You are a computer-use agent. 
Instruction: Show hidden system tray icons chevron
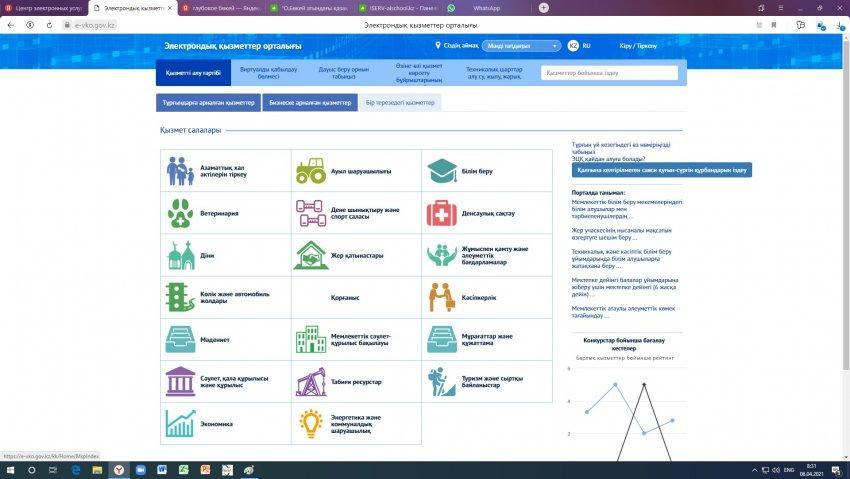click(754, 470)
